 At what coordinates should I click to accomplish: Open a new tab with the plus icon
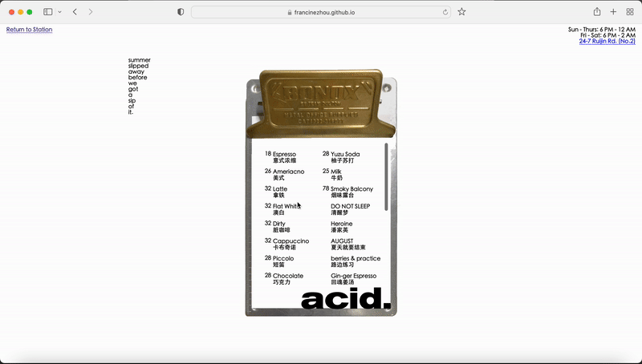point(613,12)
